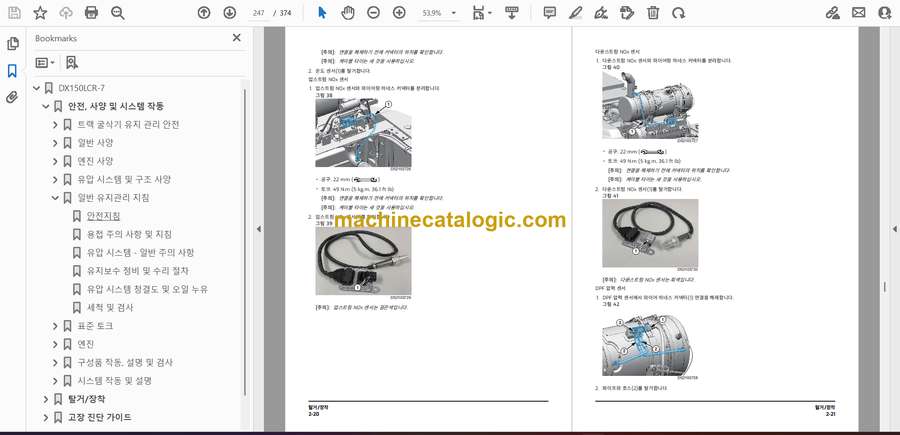Open the 안전지침 bookmark
This screenshot has height=435, width=900.
pos(103,216)
